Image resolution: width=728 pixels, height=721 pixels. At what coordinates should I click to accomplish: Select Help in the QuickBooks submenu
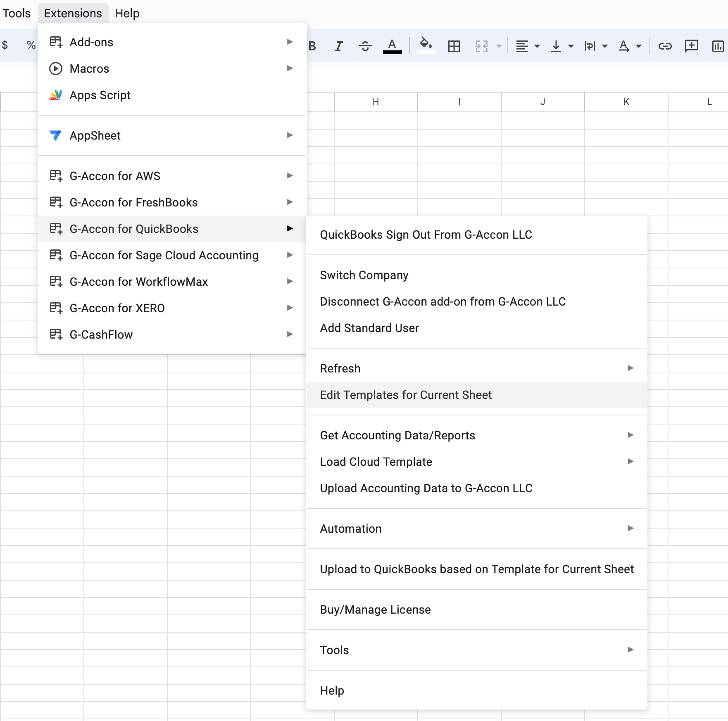point(477,690)
